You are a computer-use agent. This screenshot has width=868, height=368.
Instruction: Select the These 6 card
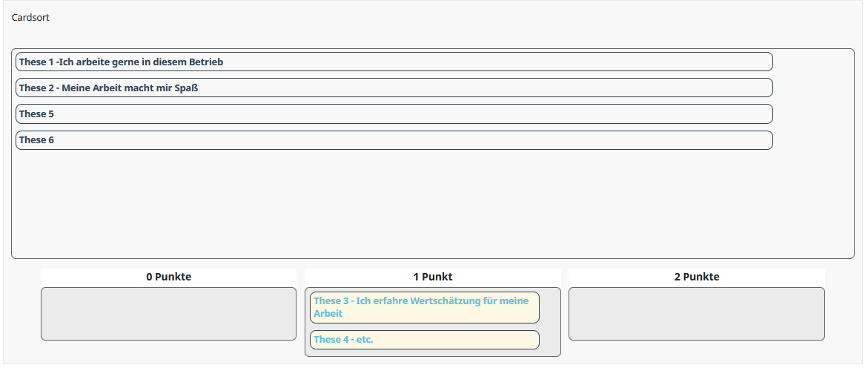(x=394, y=139)
